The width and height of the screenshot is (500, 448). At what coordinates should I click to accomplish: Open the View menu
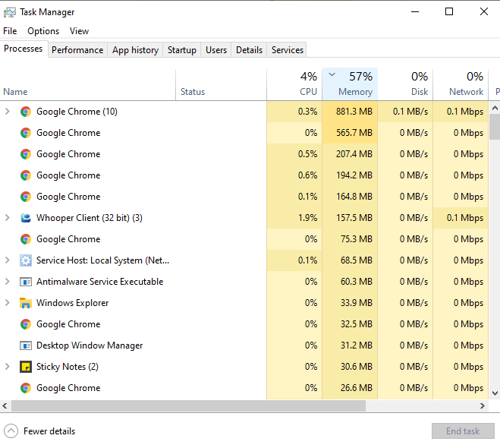click(x=79, y=31)
